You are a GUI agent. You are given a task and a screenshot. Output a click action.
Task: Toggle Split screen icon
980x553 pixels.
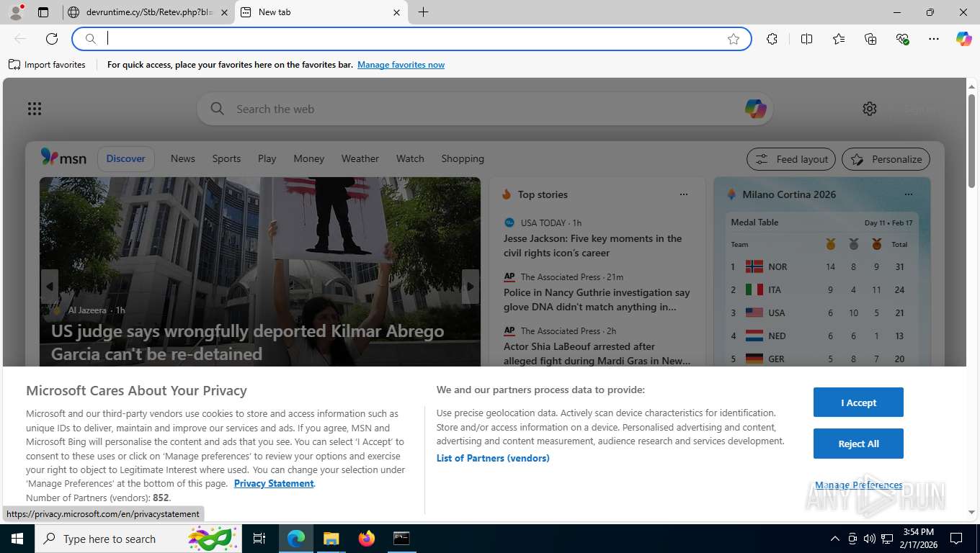(x=807, y=39)
